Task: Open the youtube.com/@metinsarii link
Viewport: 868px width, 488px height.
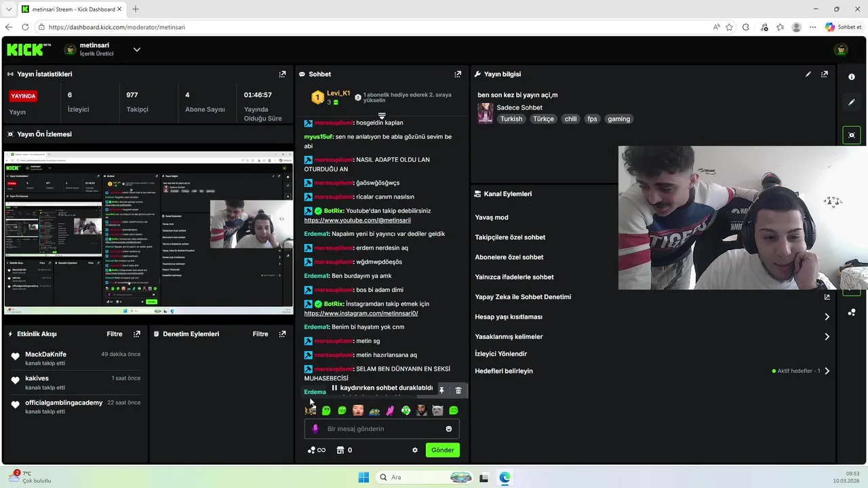Action: 357,220
